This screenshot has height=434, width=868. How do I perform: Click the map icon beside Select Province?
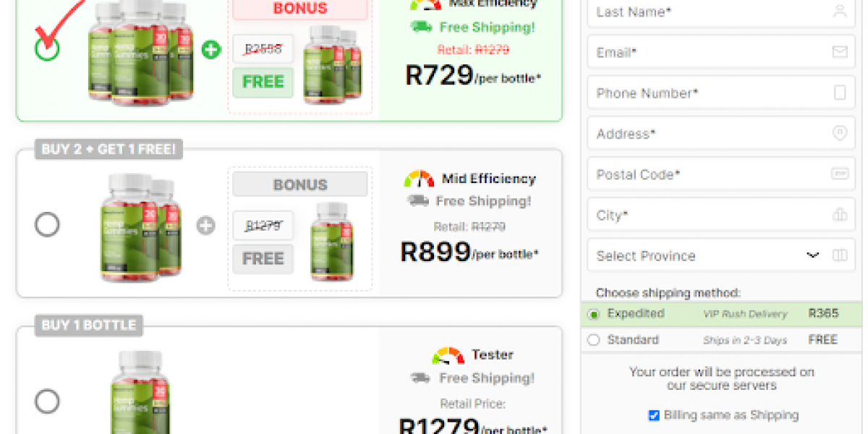point(840,255)
